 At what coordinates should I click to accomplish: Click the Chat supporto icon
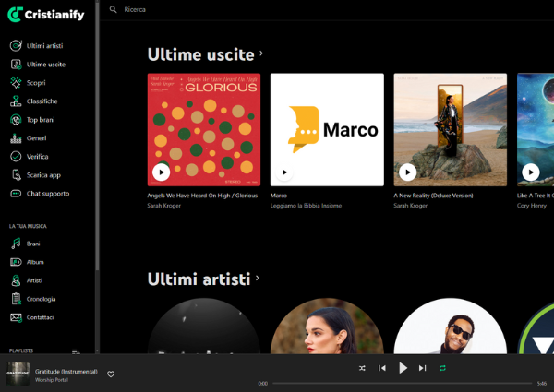pyautogui.click(x=16, y=194)
